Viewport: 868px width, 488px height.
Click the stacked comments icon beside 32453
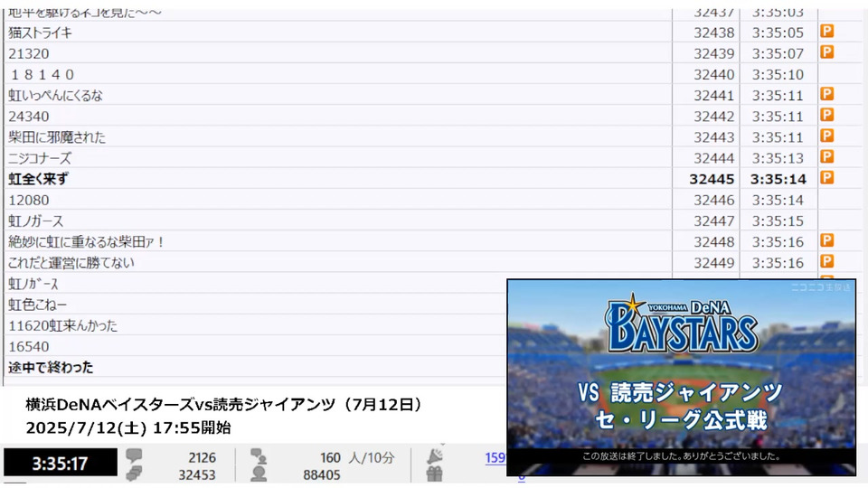134,474
